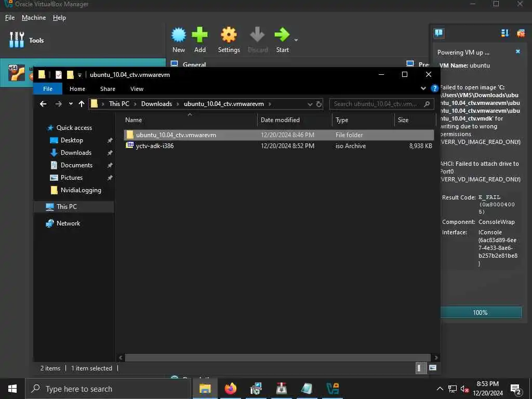Click the 100% progress bar in VirtualBox notification
The width and height of the screenshot is (532, 399).
pos(481,312)
